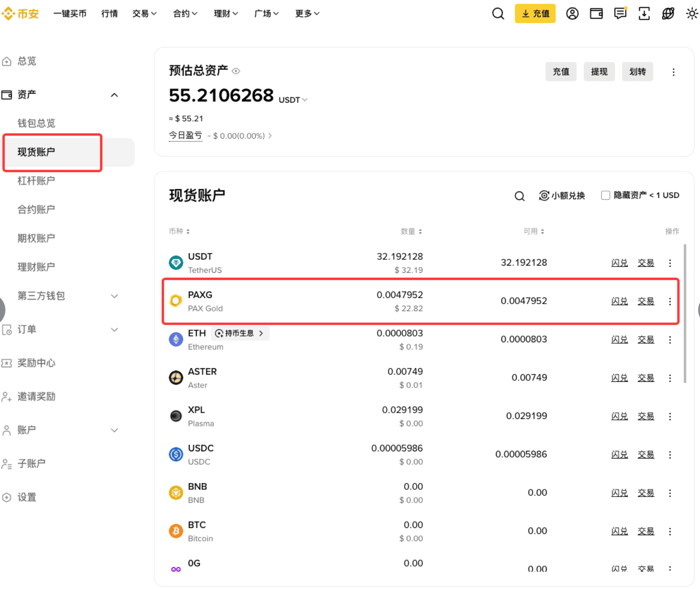Click the search icon in the 现货账户 panel
The width and height of the screenshot is (700, 589).
[519, 196]
